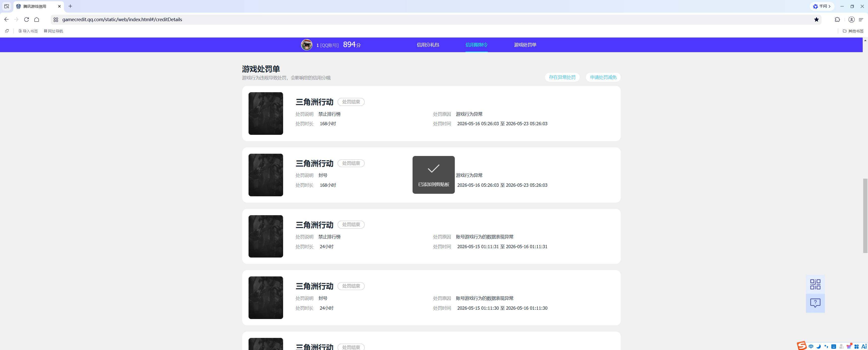Open a new browser tab with the plus icon
The width and height of the screenshot is (868, 350).
coord(70,6)
